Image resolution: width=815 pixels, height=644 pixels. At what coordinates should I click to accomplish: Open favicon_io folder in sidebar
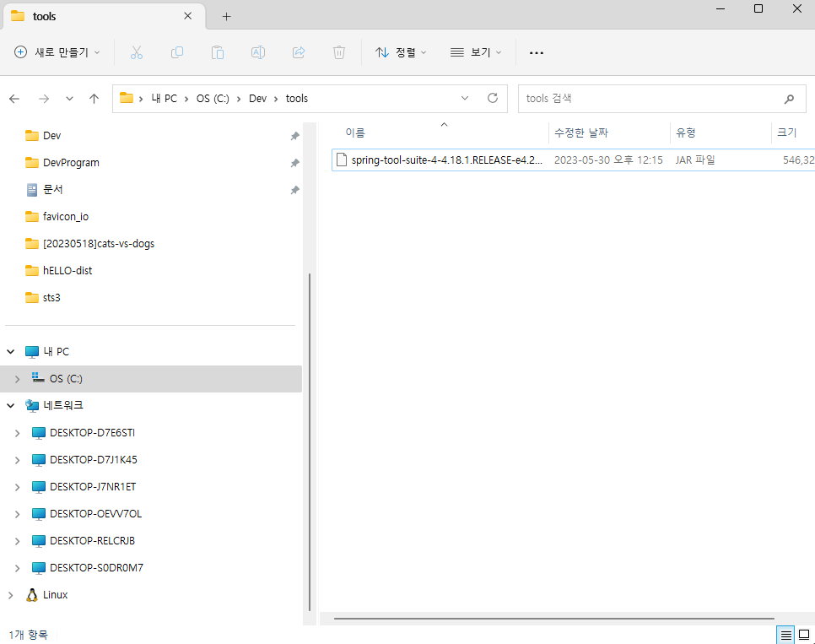(66, 217)
